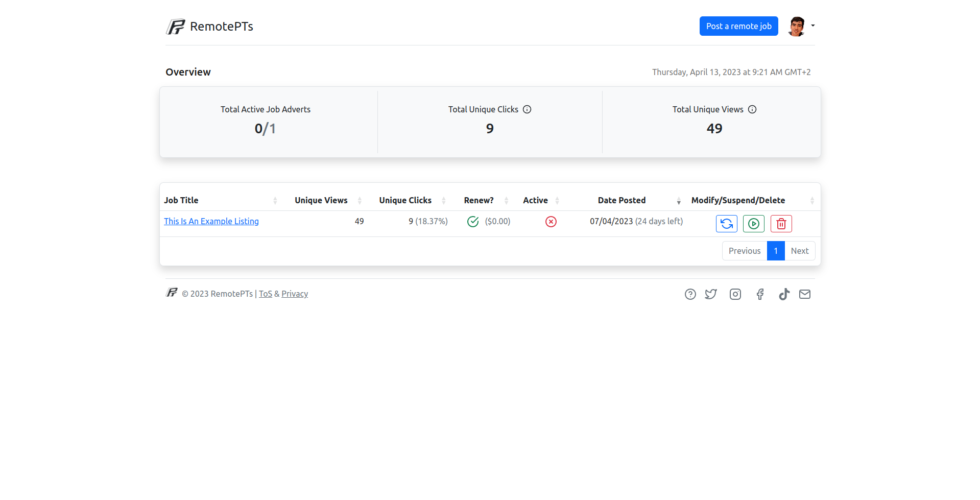The height and width of the screenshot is (500, 980).
Task: Expand the account dropdown caret
Action: [813, 26]
